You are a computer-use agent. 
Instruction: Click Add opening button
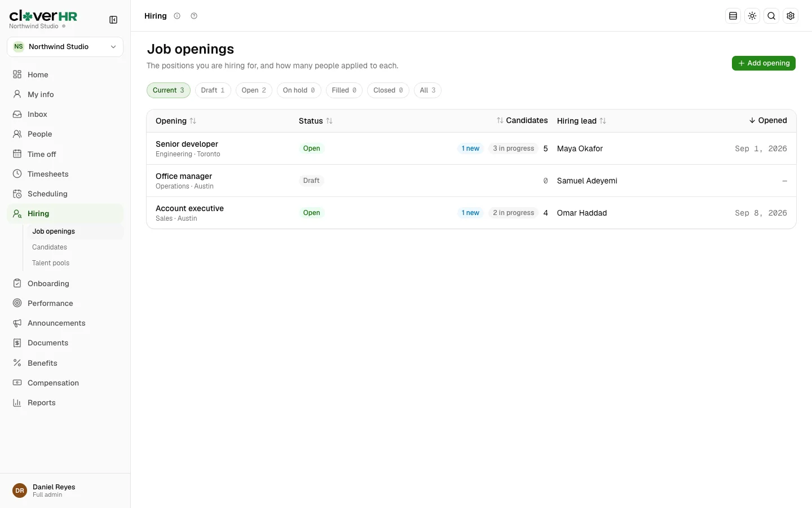[764, 63]
